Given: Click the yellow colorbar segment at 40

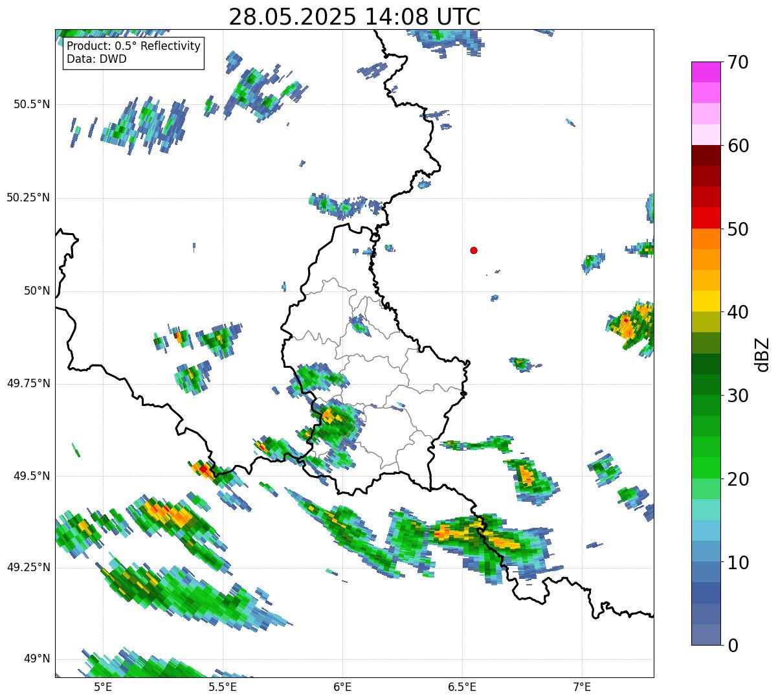Looking at the screenshot, I should point(705,301).
